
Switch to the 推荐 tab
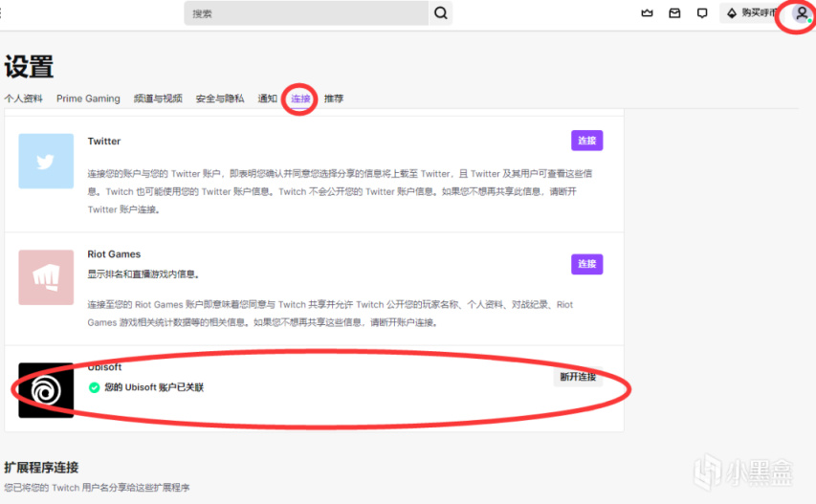(x=334, y=99)
